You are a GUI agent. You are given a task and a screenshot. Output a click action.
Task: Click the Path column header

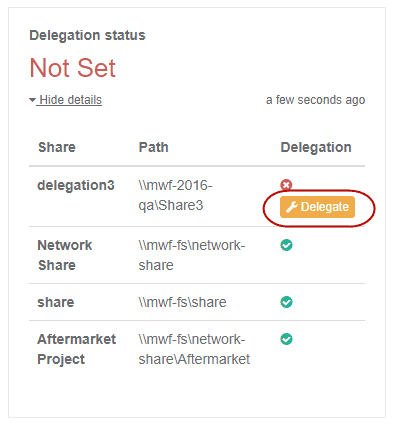tap(154, 147)
